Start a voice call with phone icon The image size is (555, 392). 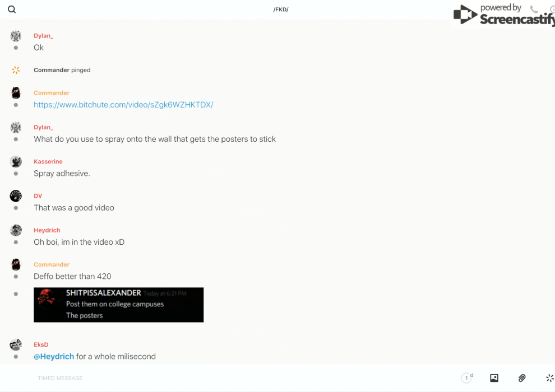(x=534, y=10)
